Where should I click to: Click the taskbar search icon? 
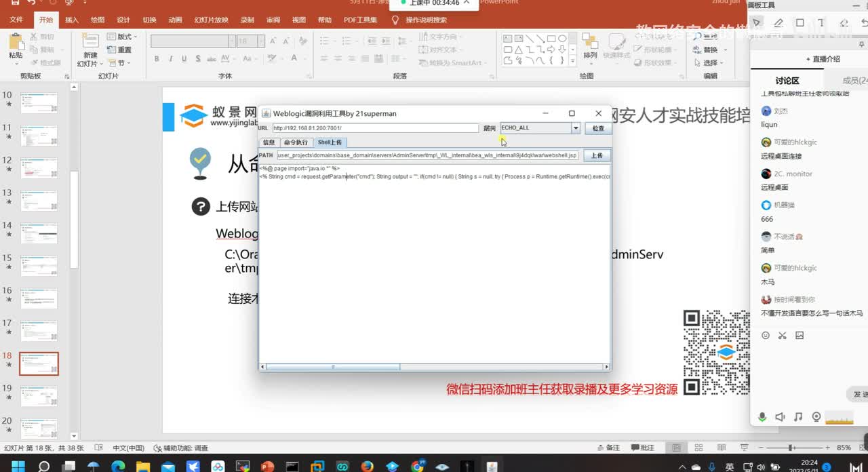pyautogui.click(x=43, y=466)
